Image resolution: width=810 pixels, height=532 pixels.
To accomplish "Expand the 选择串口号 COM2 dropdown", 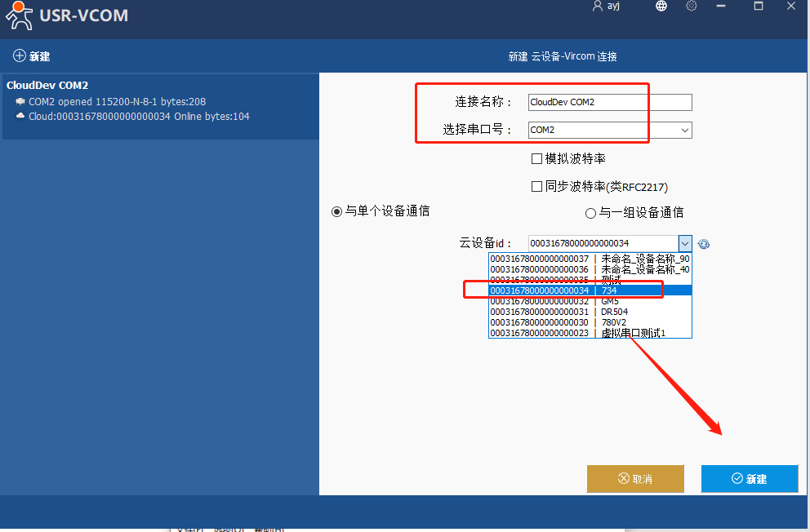I will [684, 131].
